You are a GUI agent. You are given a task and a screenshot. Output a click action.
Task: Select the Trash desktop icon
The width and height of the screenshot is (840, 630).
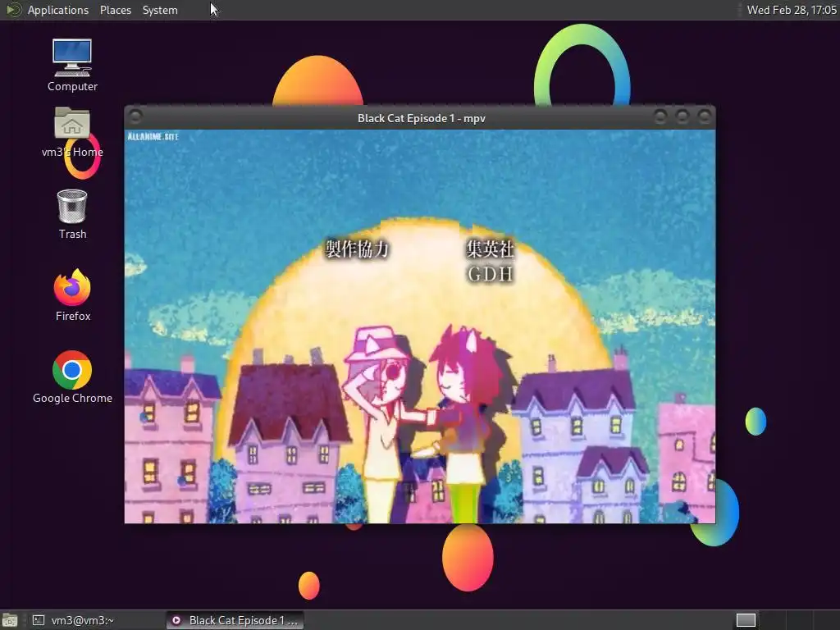pyautogui.click(x=72, y=214)
